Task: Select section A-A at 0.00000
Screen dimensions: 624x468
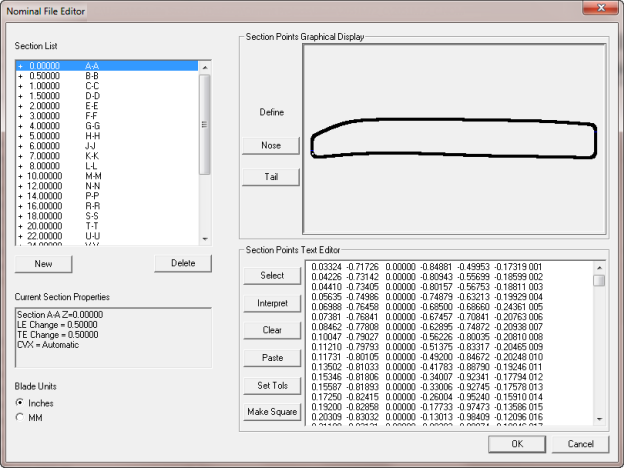Action: 60,65
